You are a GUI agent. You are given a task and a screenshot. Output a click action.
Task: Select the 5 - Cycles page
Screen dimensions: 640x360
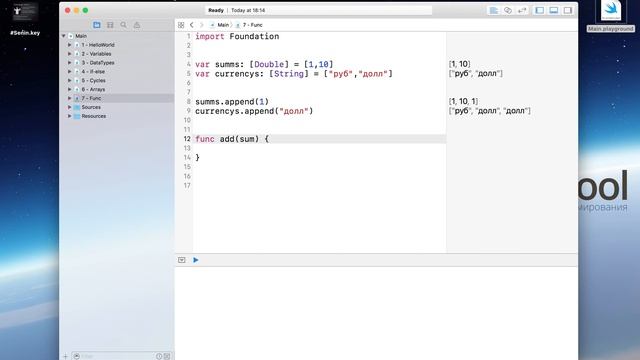93,80
